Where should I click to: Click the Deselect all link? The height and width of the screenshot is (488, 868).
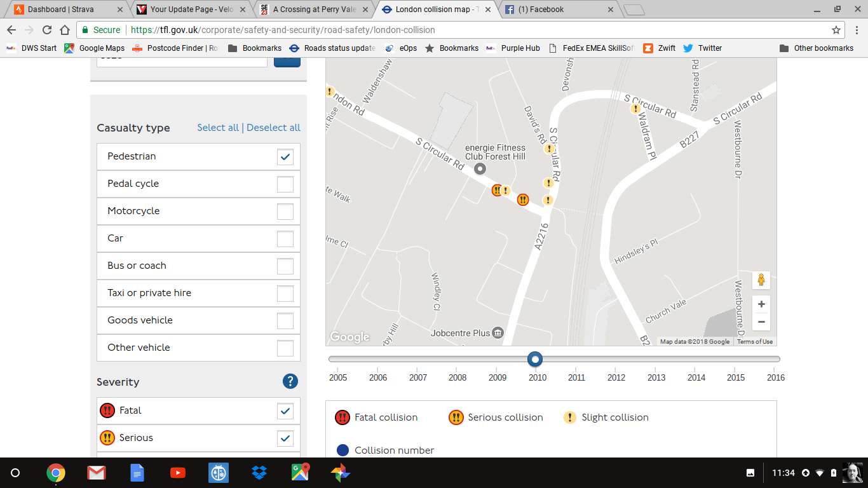pos(273,128)
